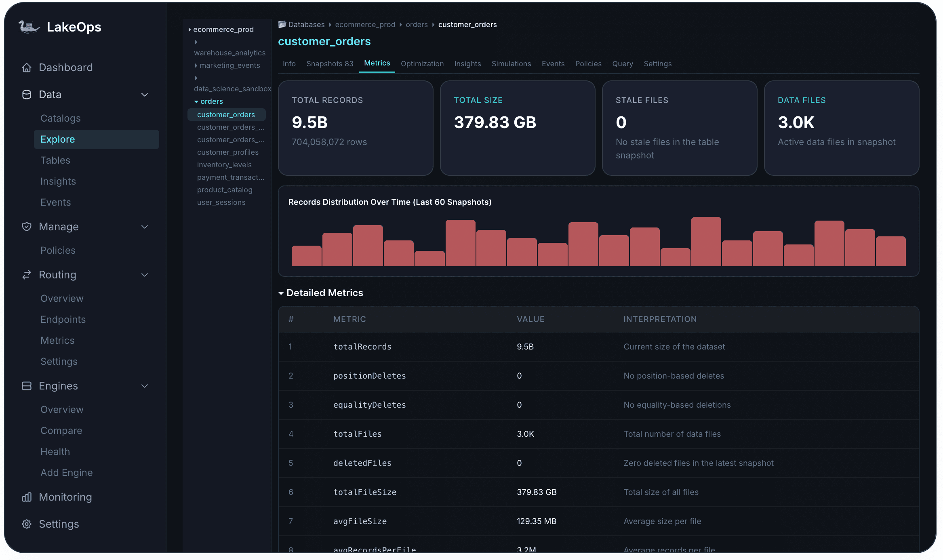Select product_catalog table in tree
This screenshot has width=943, height=560.
click(x=225, y=190)
